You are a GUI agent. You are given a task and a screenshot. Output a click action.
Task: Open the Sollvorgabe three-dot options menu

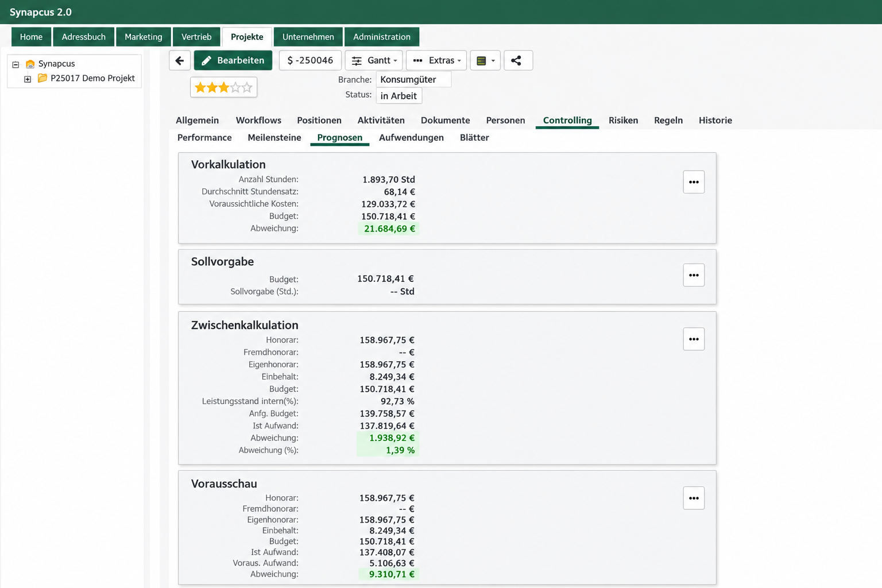694,275
